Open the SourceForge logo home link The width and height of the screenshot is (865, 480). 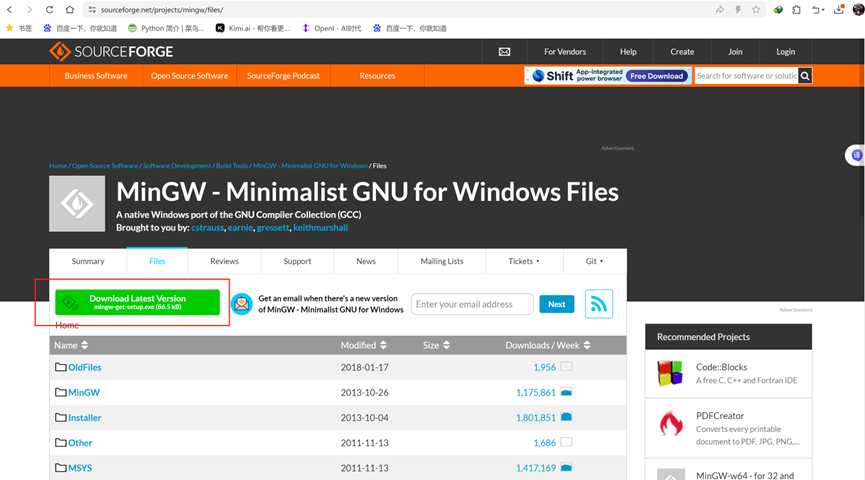[x=111, y=51]
